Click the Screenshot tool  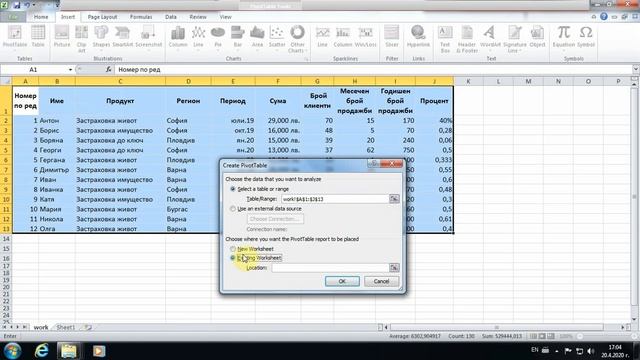click(149, 38)
